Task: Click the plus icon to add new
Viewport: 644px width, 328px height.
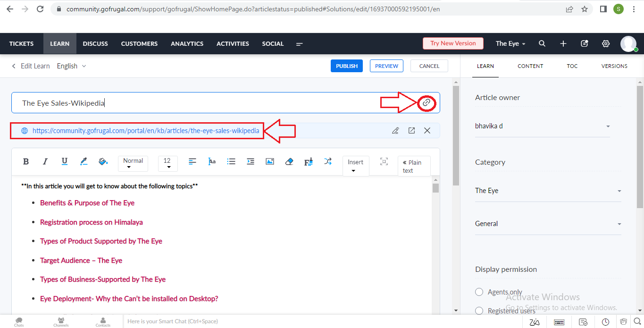Action: (x=563, y=43)
